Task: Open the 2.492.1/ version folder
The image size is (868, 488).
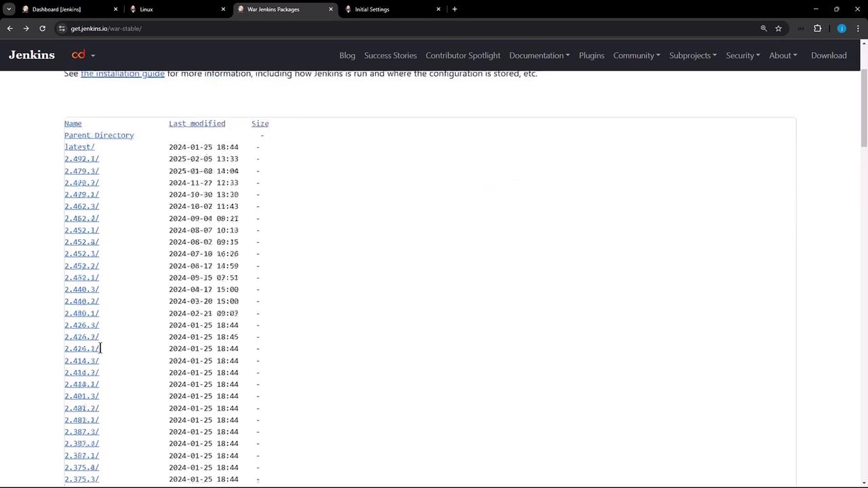Action: point(81,159)
